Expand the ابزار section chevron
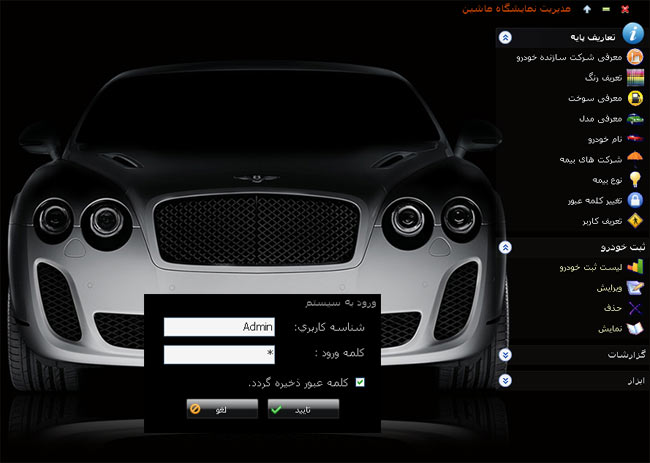Image resolution: width=650 pixels, height=463 pixels. click(505, 381)
